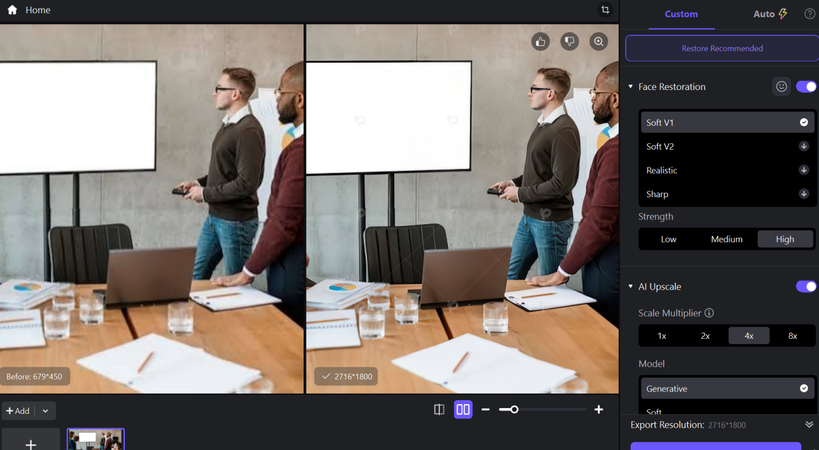The width and height of the screenshot is (819, 450).
Task: Go to Home link
Action: pyautogui.click(x=38, y=10)
